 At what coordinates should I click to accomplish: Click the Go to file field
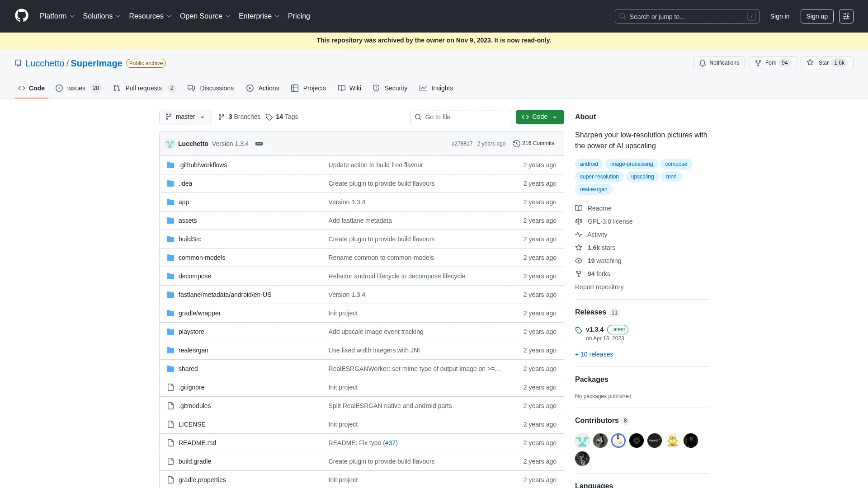461,117
